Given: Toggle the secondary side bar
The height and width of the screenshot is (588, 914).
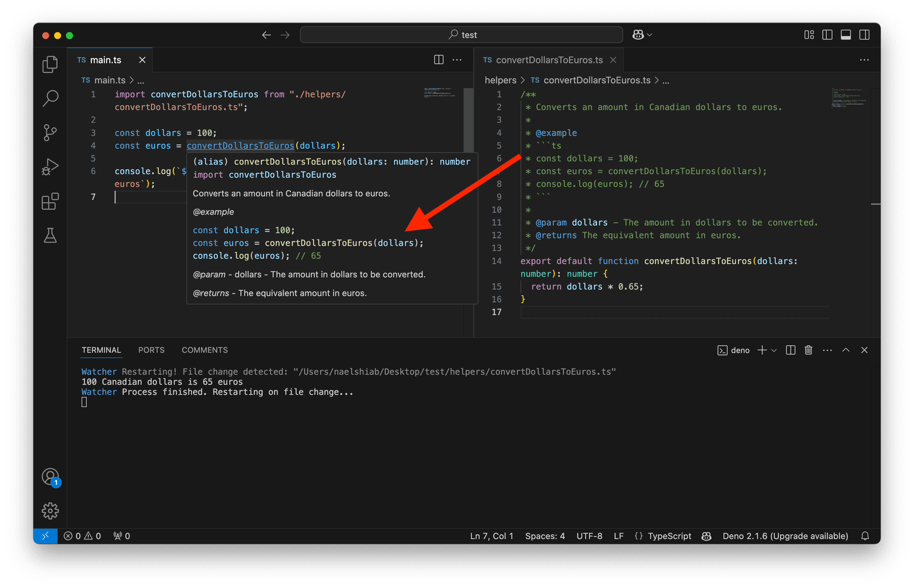Looking at the screenshot, I should 864,35.
